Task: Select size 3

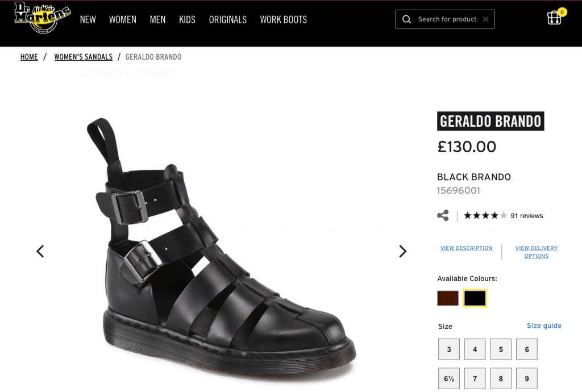Action: 448,349
